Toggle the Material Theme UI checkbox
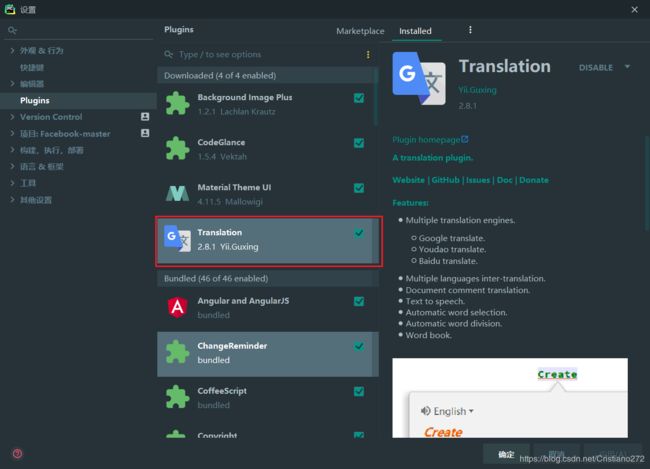The width and height of the screenshot is (650, 469). (x=359, y=188)
